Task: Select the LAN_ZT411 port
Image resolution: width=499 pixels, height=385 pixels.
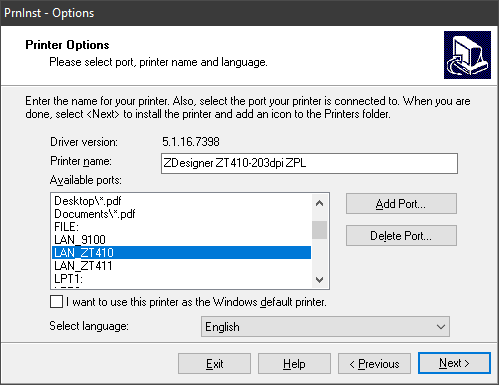Action: pos(182,266)
